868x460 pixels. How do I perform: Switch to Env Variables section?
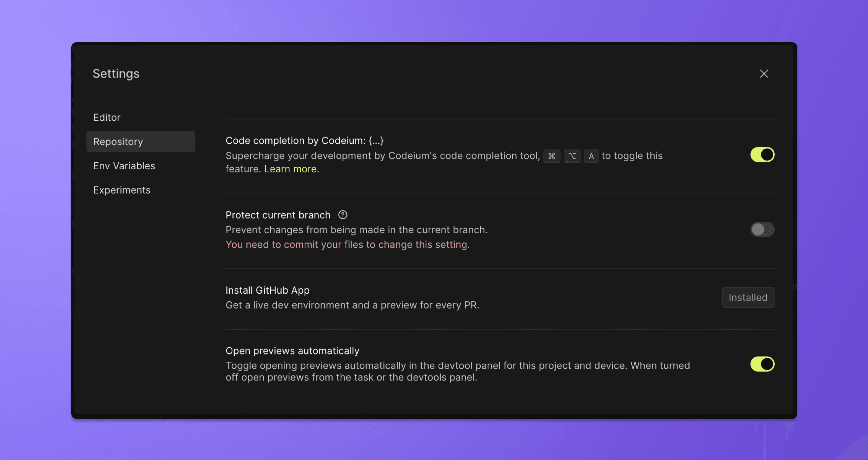click(x=124, y=166)
